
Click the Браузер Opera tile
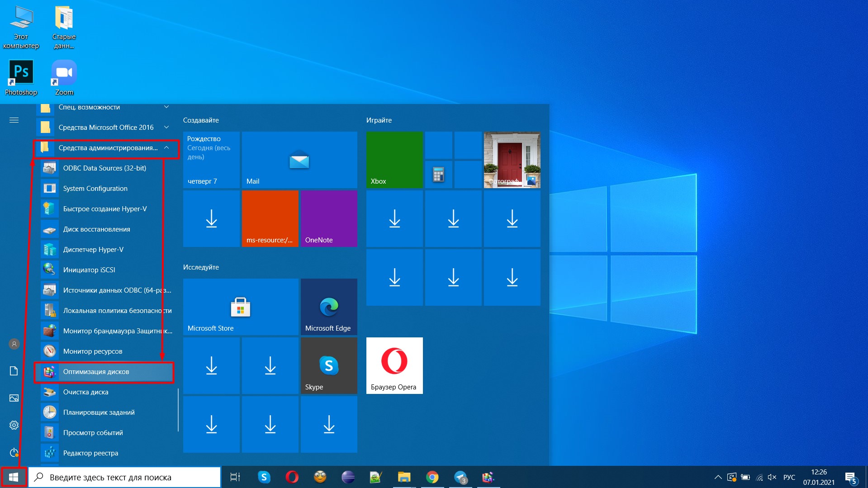coord(394,365)
